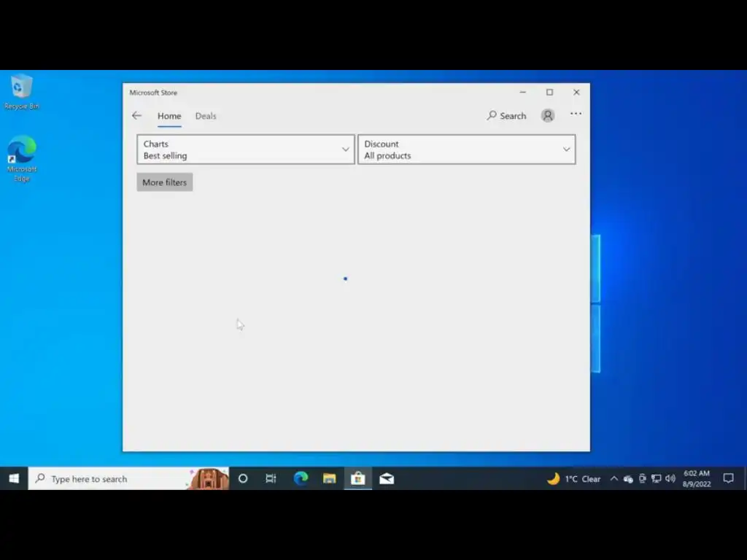The image size is (747, 560).
Task: Expand the Charts Best selling dropdown
Action: (x=246, y=149)
